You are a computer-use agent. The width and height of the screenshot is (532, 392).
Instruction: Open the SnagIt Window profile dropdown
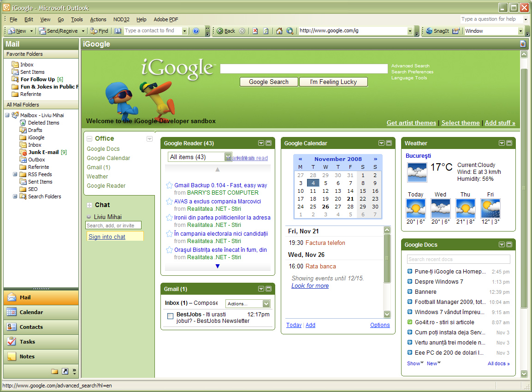(520, 31)
